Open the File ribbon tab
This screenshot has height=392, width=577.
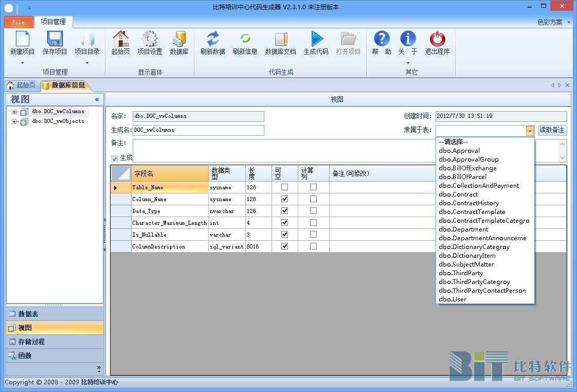(19, 22)
